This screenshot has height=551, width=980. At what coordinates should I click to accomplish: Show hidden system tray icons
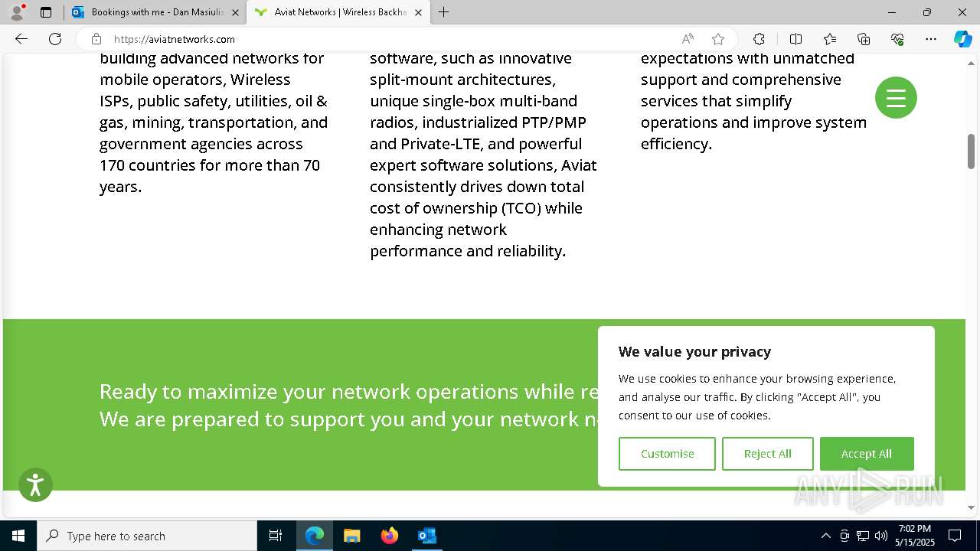click(x=825, y=536)
